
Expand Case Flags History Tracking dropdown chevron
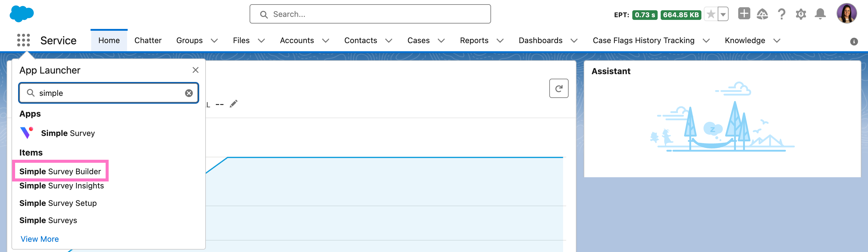[706, 41]
